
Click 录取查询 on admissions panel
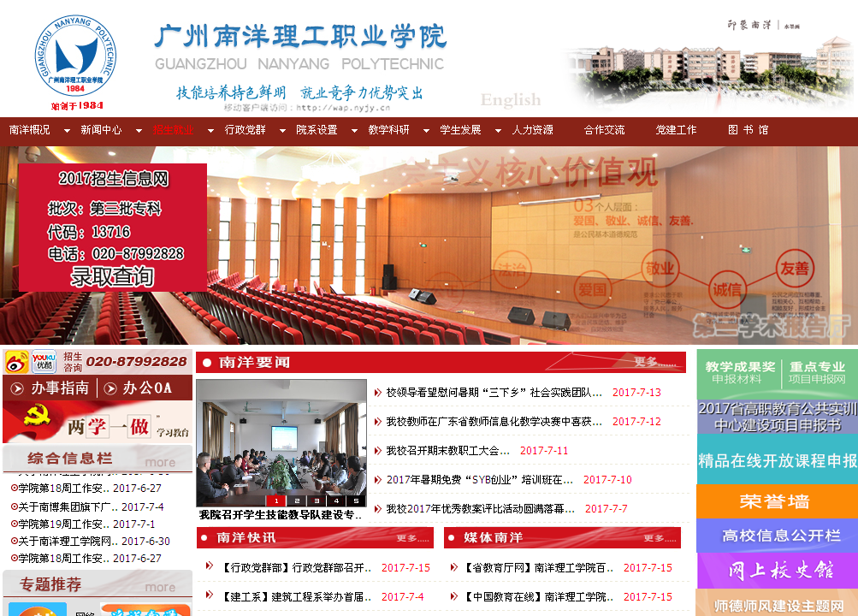[112, 276]
